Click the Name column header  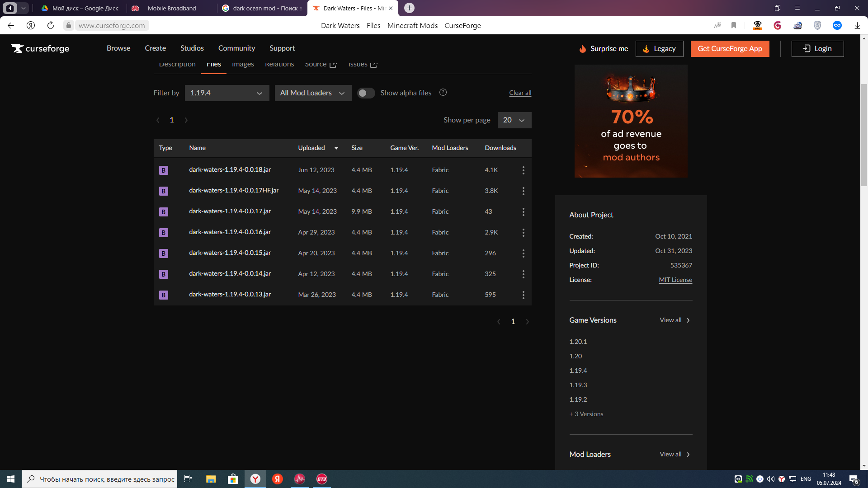198,148
